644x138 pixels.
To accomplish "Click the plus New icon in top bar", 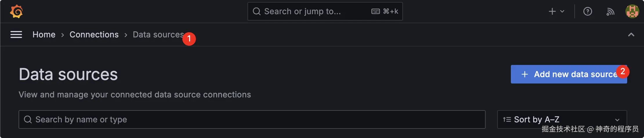I will [x=552, y=12].
